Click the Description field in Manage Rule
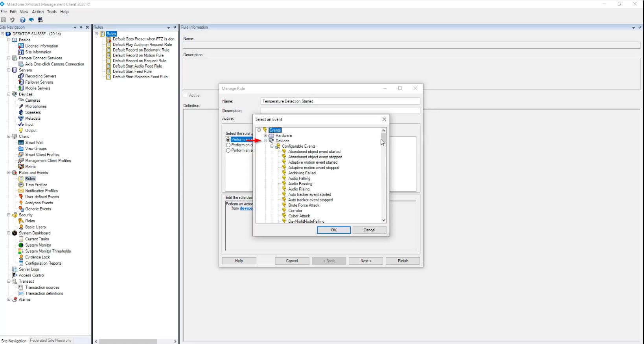This screenshot has height=344, width=644. [340, 111]
